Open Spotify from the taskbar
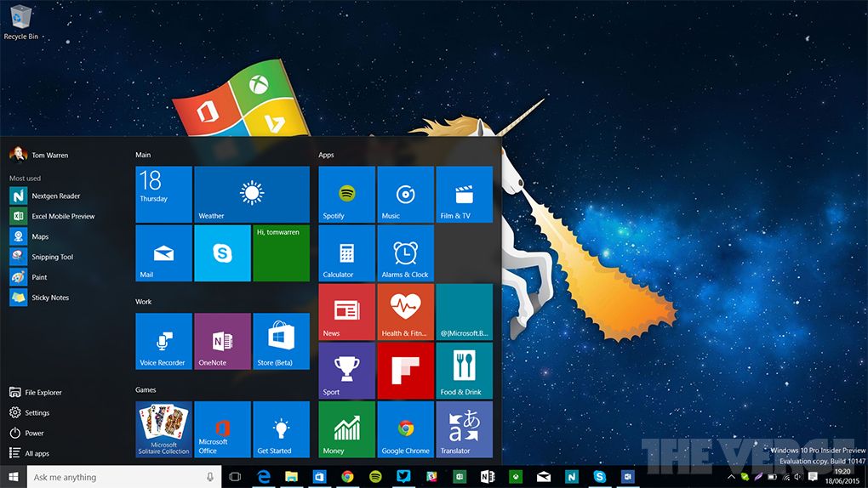This screenshot has height=488, width=868. [x=375, y=477]
